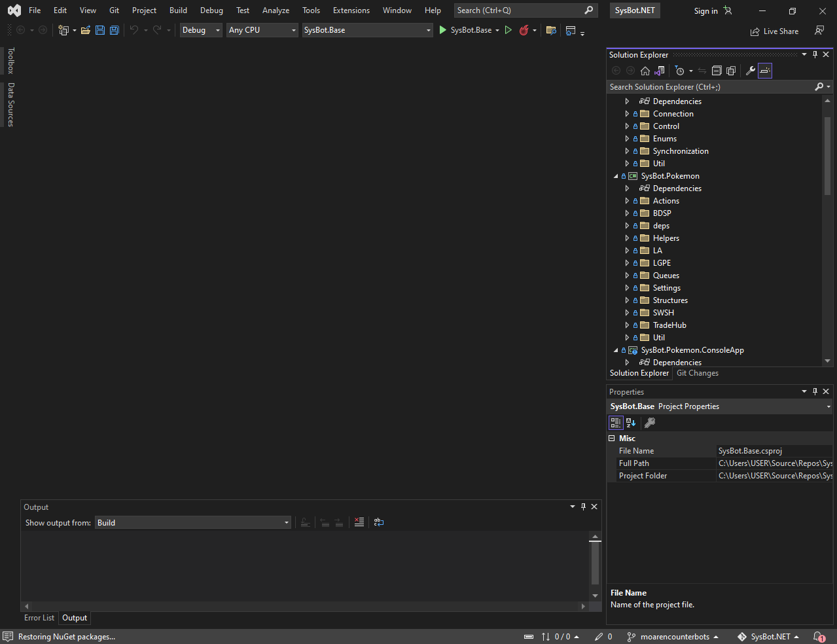Open the File menu
Screen dimensions: 837x644
coord(35,10)
